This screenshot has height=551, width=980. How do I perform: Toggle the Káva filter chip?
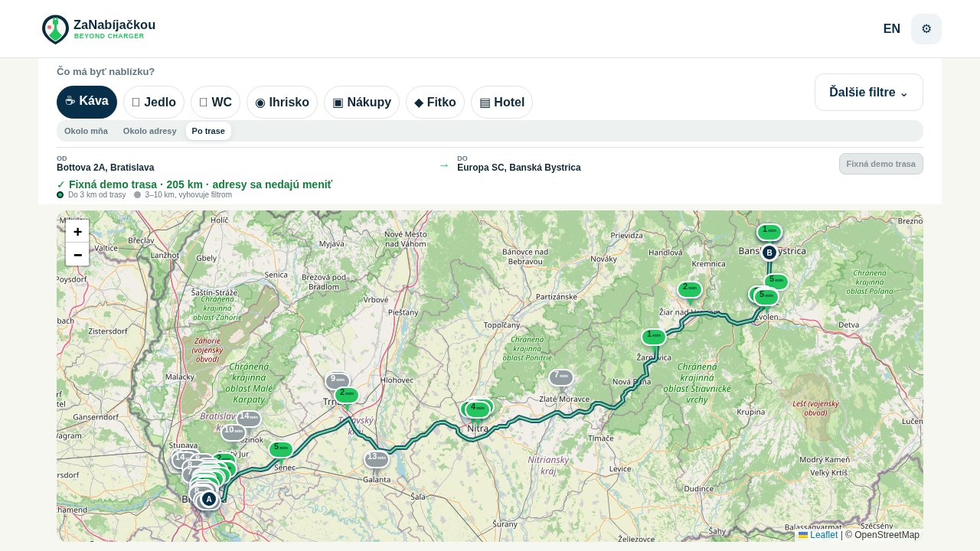click(x=87, y=102)
